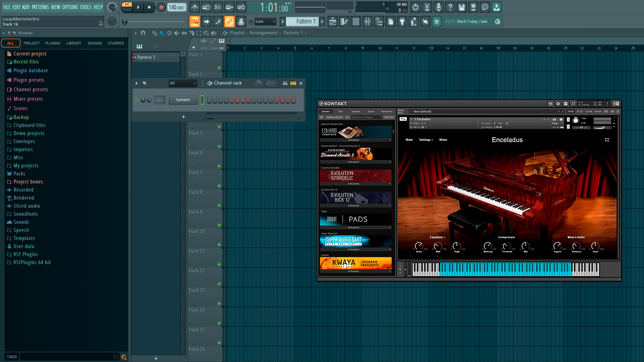Image resolution: width=644 pixels, height=362 pixels.
Task: Expand Edward Ultimate Suite Instruments dropdown
Action: pyautogui.click(x=356, y=140)
